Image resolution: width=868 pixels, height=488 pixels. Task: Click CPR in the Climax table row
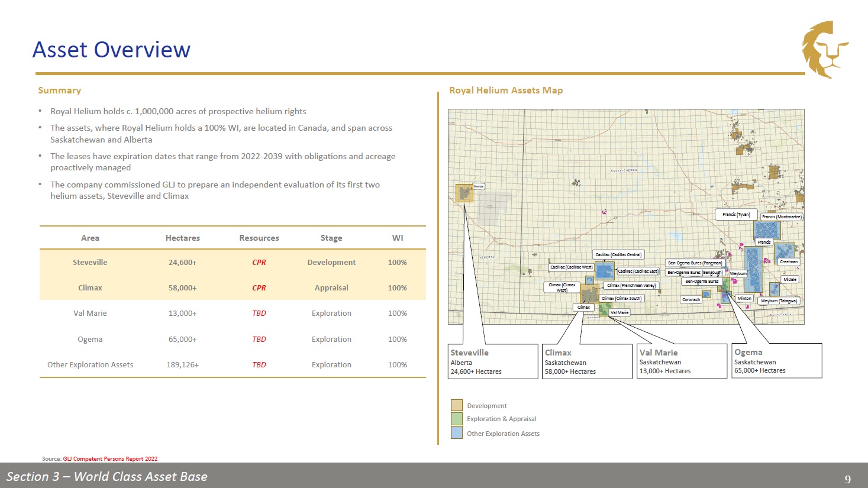[259, 287]
